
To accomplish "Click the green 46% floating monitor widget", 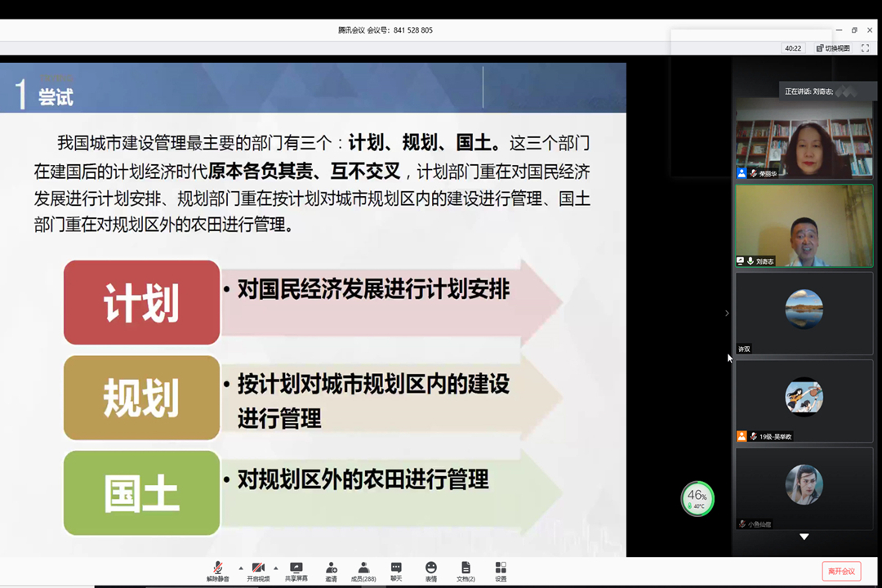I will pyautogui.click(x=697, y=498).
